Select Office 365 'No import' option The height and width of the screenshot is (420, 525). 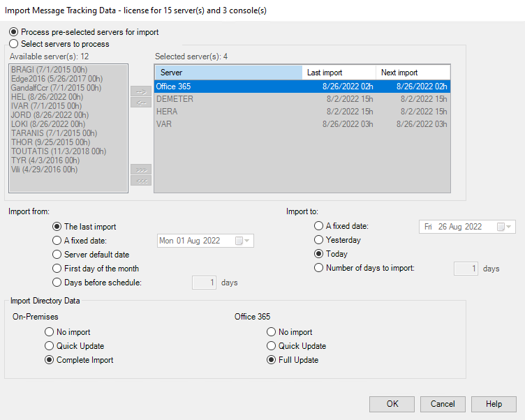pos(272,332)
